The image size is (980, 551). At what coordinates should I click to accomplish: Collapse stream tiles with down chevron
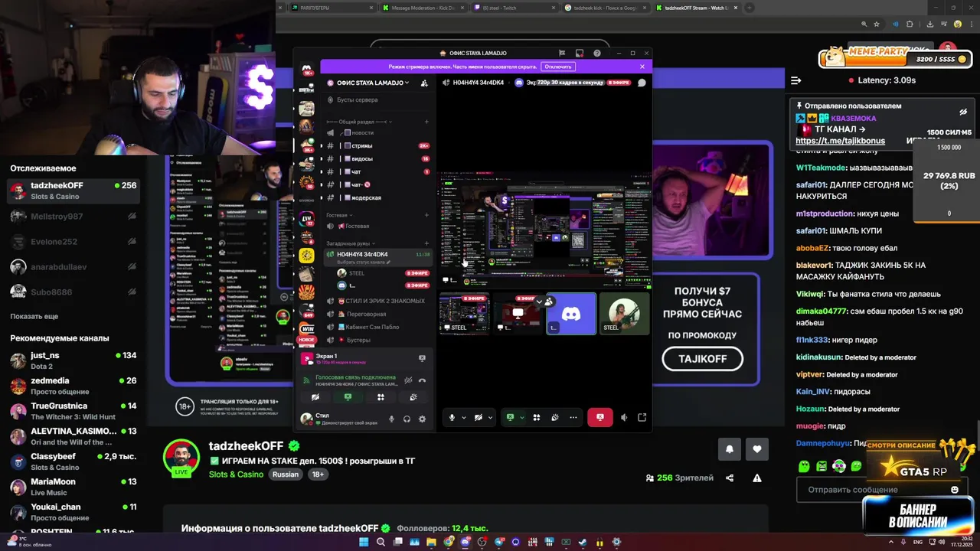pyautogui.click(x=539, y=302)
